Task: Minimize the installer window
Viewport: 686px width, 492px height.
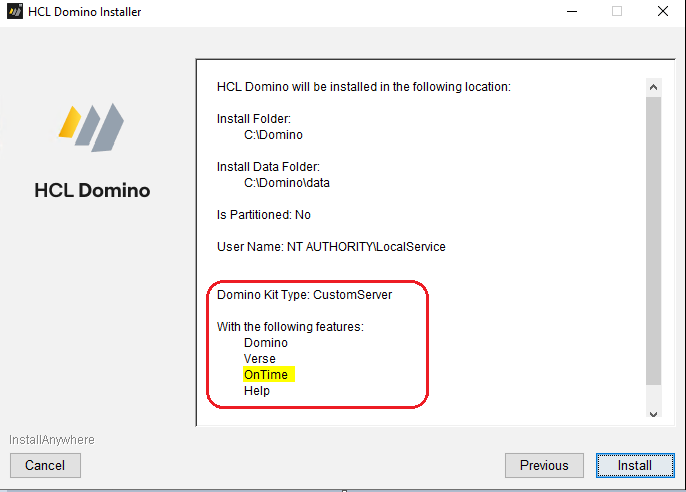Action: [x=572, y=12]
